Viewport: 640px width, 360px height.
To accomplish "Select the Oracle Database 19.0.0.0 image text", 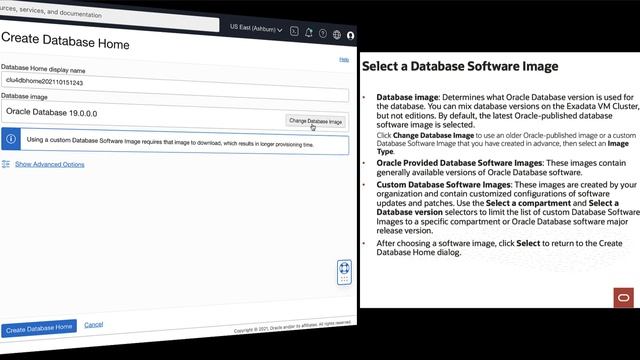I will click(x=51, y=112).
